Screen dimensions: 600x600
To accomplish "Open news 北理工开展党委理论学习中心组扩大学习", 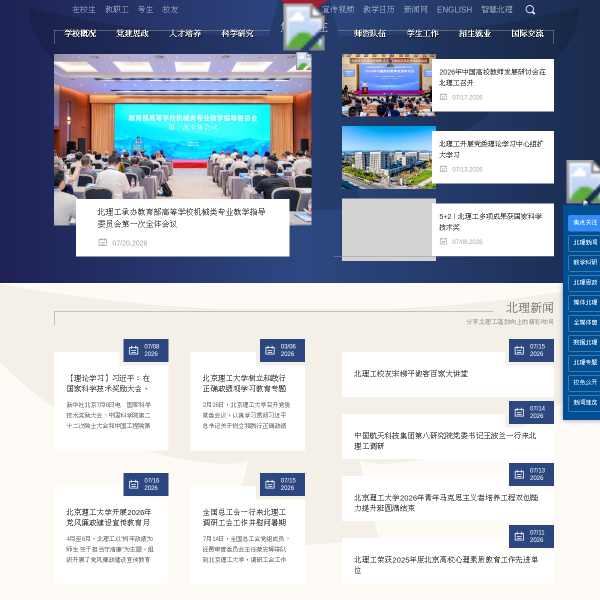I will point(491,149).
